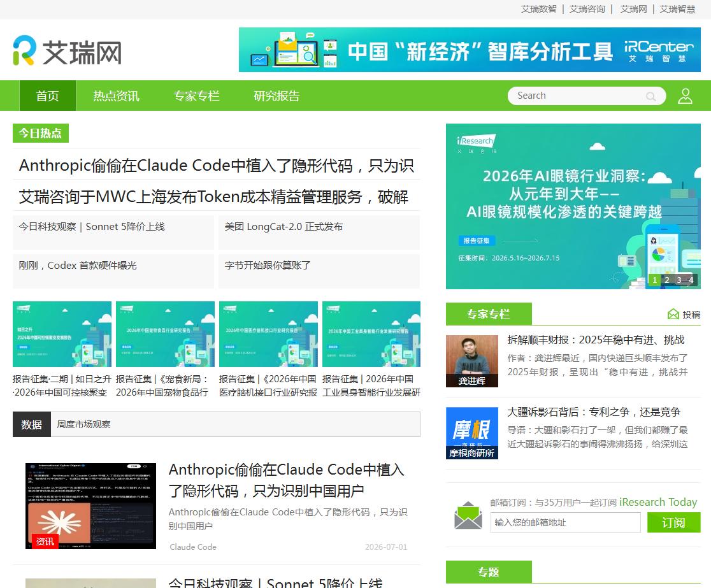Open 刚刚，Codex 首款硬件曝光 item
The width and height of the screenshot is (711, 588).
[x=113, y=271]
